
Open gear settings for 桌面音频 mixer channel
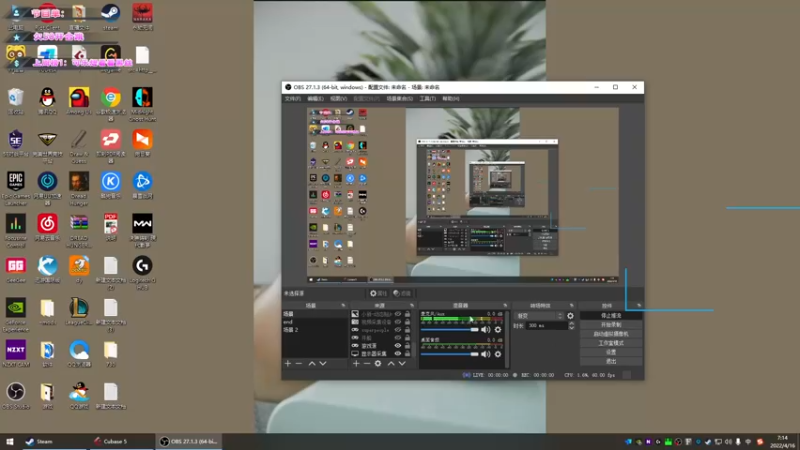(x=498, y=354)
